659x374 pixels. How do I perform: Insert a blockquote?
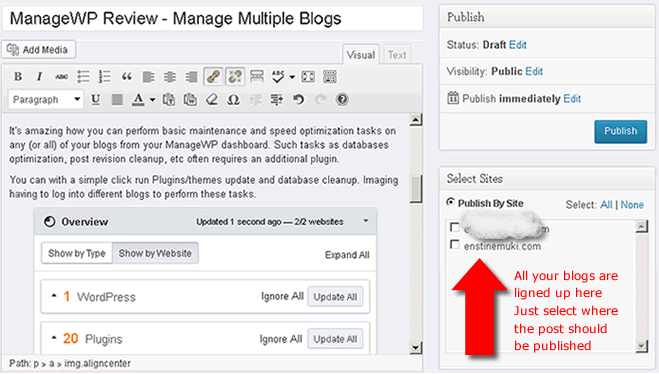127,76
